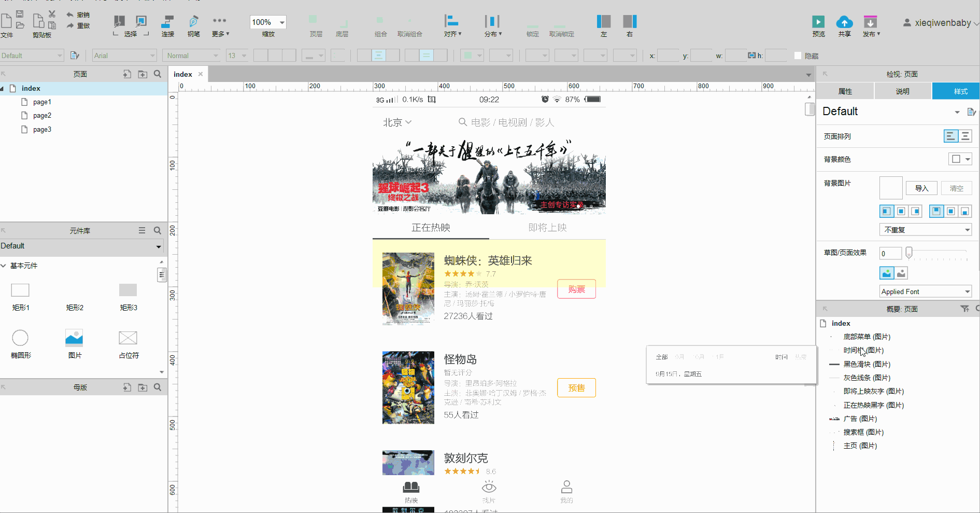The width and height of the screenshot is (980, 513).
Task: Open the Applied Font dropdown
Action: (x=926, y=292)
